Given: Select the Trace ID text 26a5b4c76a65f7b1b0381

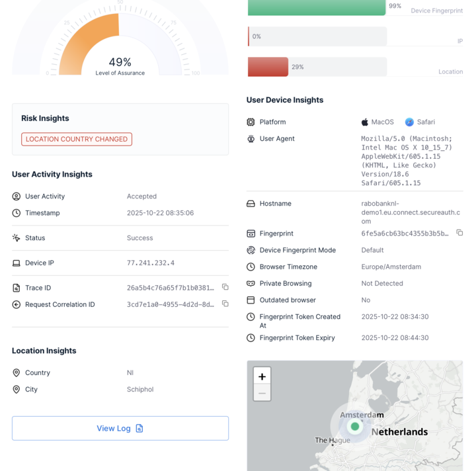Looking at the screenshot, I should (x=171, y=288).
